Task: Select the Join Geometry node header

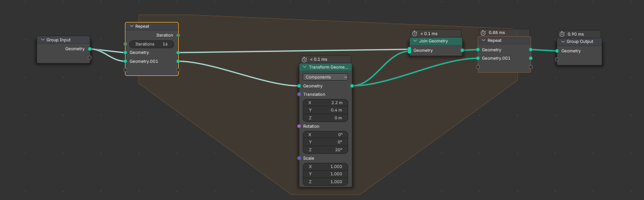Action: pos(436,41)
